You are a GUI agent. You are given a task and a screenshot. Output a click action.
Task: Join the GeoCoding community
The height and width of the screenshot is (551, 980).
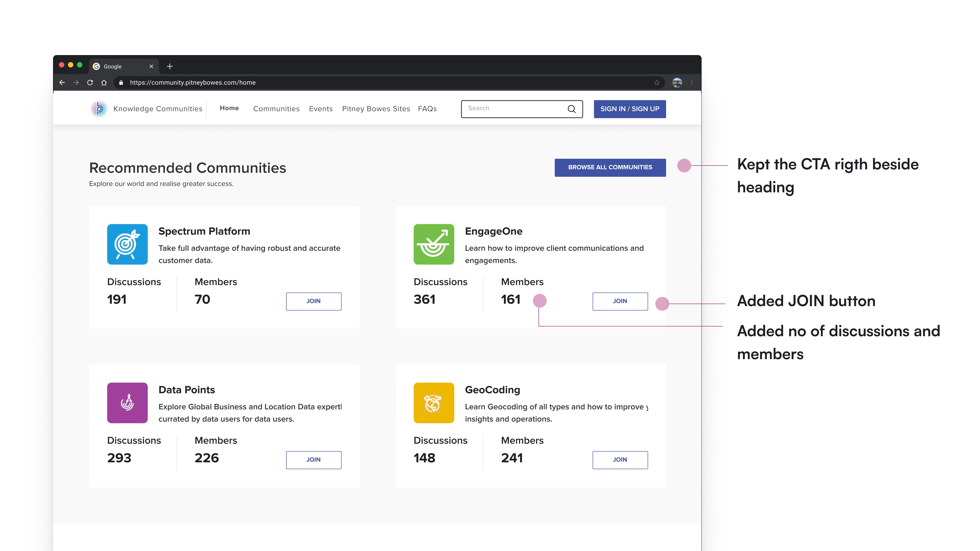(620, 460)
